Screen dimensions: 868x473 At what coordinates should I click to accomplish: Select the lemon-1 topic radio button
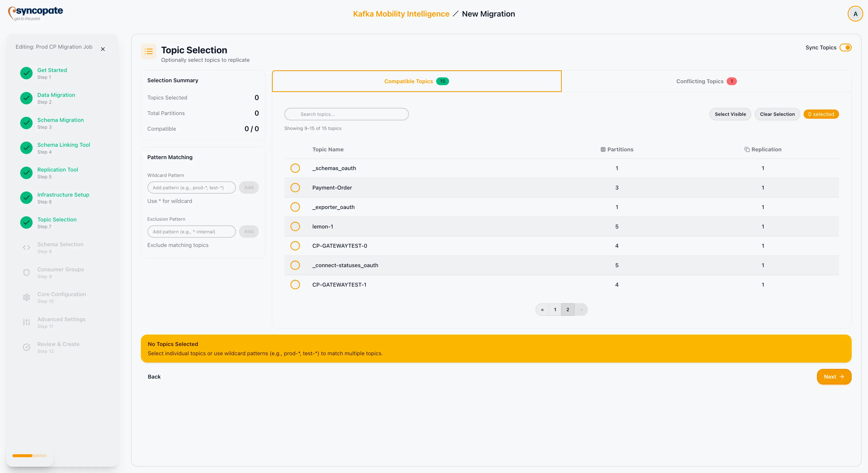point(295,226)
